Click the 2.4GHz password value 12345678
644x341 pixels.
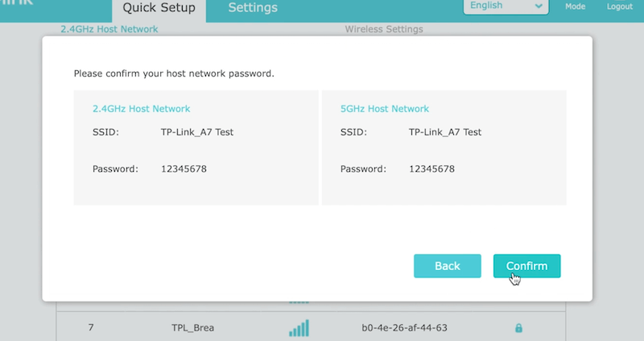tap(184, 169)
